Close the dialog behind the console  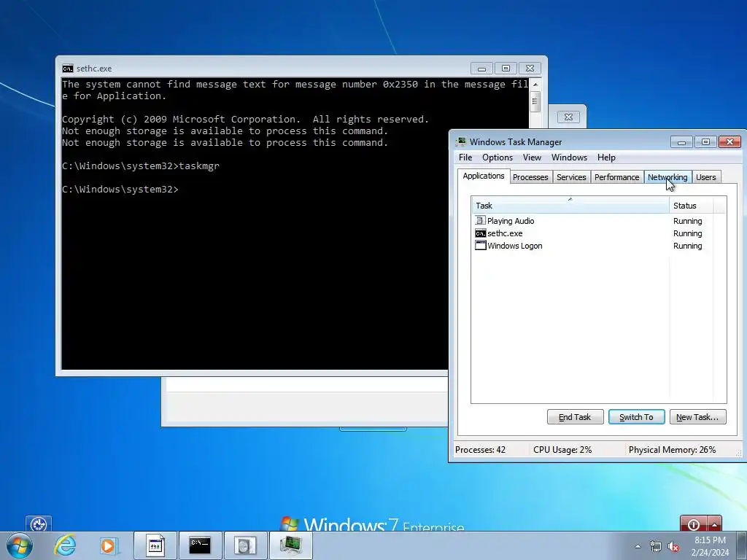click(x=568, y=117)
